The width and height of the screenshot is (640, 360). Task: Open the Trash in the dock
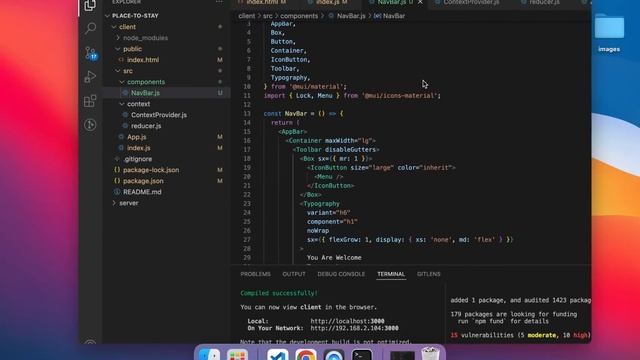tap(430, 354)
